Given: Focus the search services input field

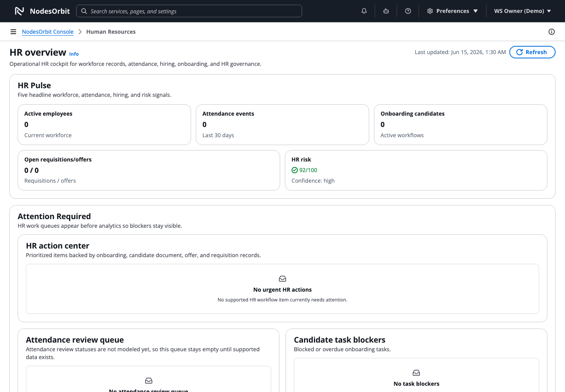Looking at the screenshot, I should (189, 11).
